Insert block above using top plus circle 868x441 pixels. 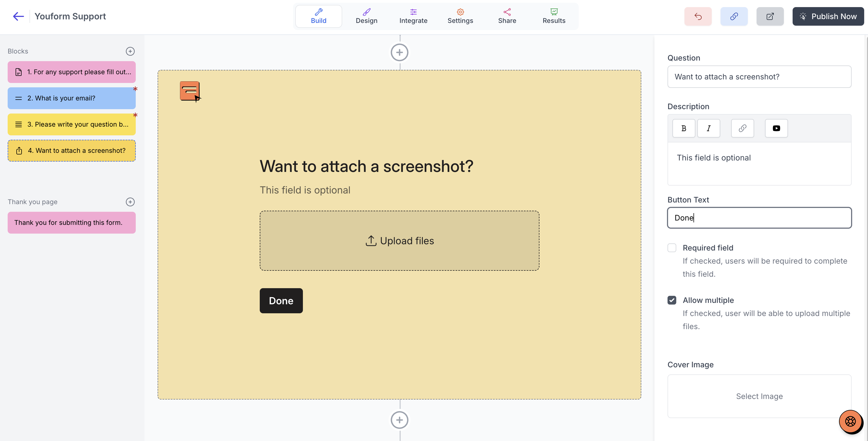coord(399,52)
